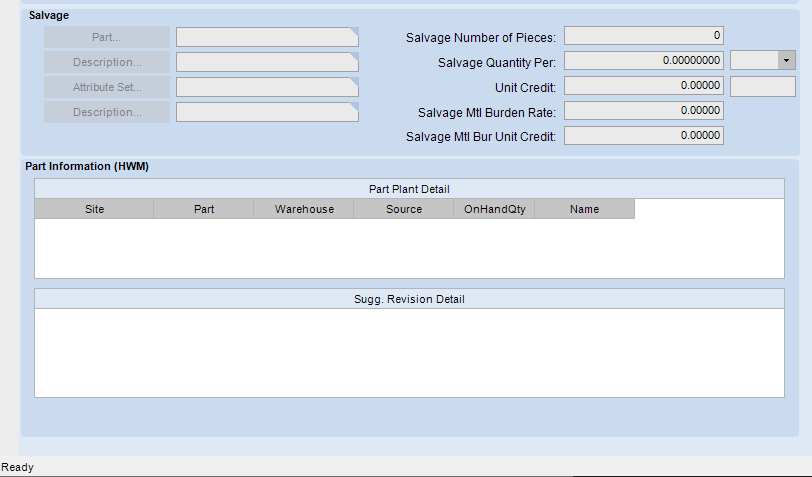This screenshot has height=477, width=812.
Task: Click the Attribute Set... button
Action: point(107,87)
